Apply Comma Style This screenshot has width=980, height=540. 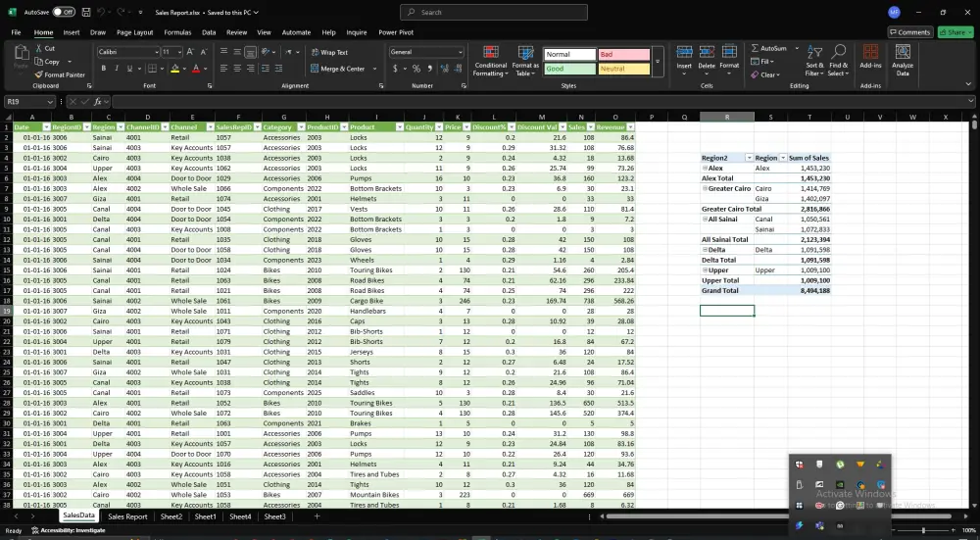point(429,69)
